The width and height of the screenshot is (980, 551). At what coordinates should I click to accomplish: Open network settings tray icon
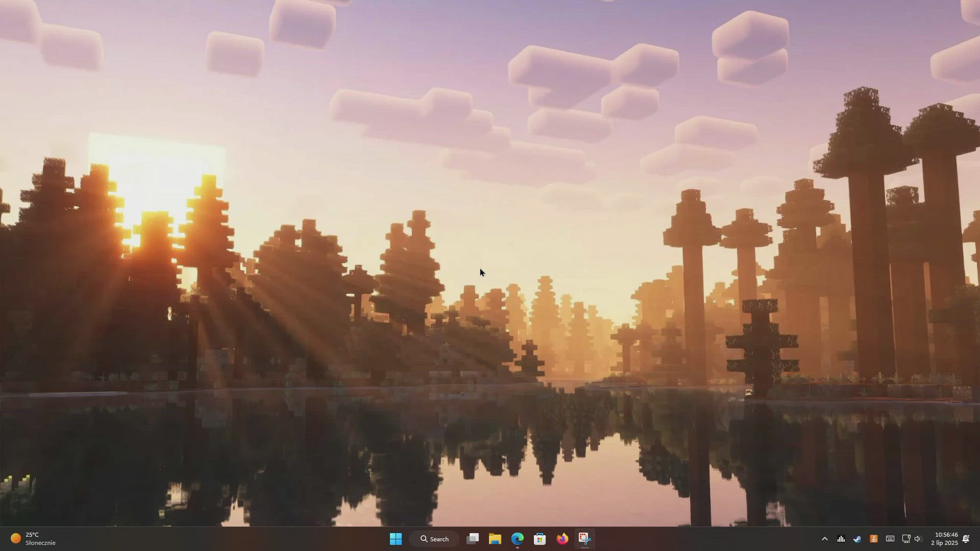[906, 539]
